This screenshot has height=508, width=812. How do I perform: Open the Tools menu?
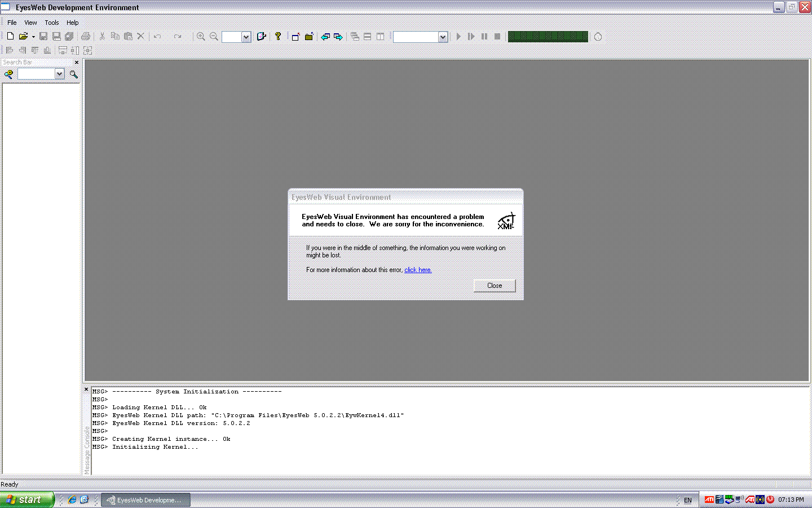pyautogui.click(x=51, y=23)
